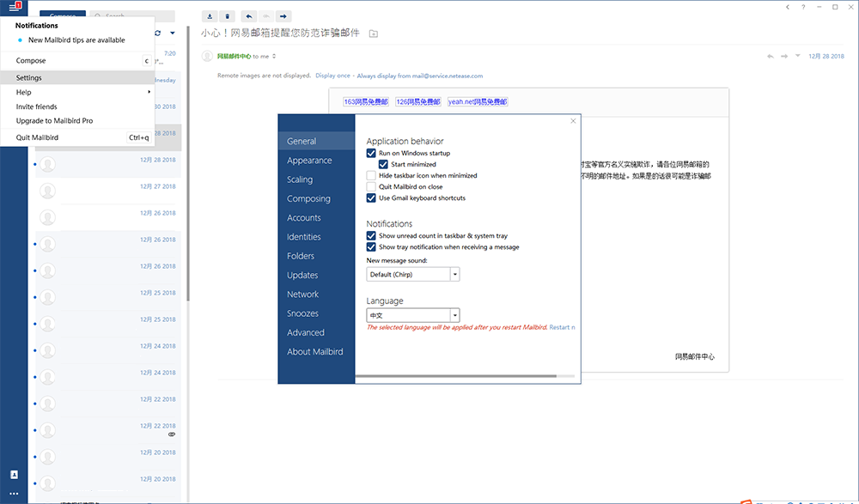Click the Display once link
Viewport: 859px width, 504px height.
pos(332,76)
